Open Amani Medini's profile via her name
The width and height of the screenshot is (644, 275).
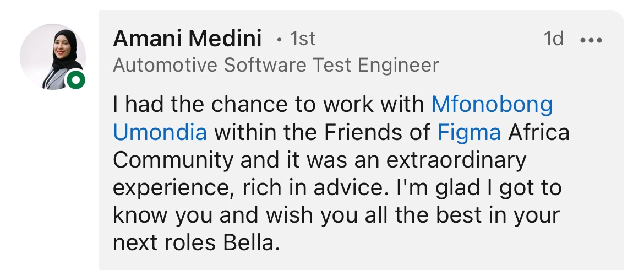(x=187, y=39)
